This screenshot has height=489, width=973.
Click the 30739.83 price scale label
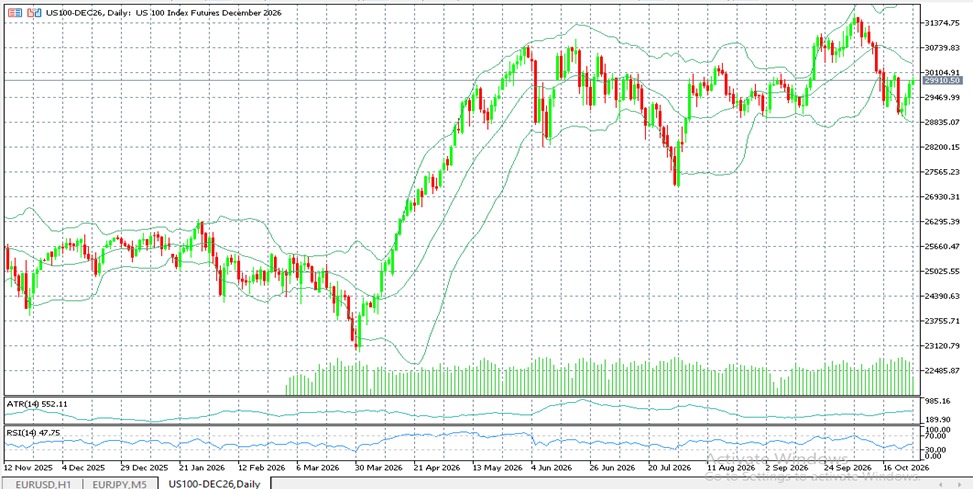pyautogui.click(x=942, y=48)
